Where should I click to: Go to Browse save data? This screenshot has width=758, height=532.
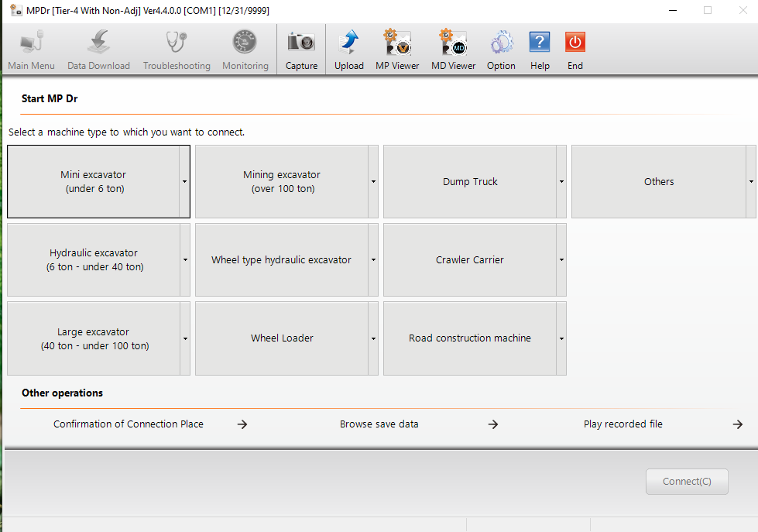tap(379, 424)
